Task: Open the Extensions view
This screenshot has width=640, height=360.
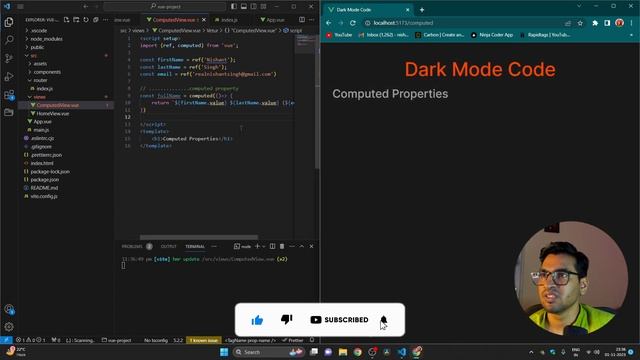Action: pos(9,95)
